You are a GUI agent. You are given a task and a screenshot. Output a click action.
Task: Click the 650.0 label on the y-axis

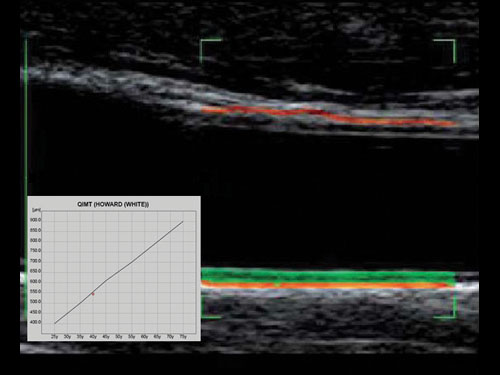point(36,271)
